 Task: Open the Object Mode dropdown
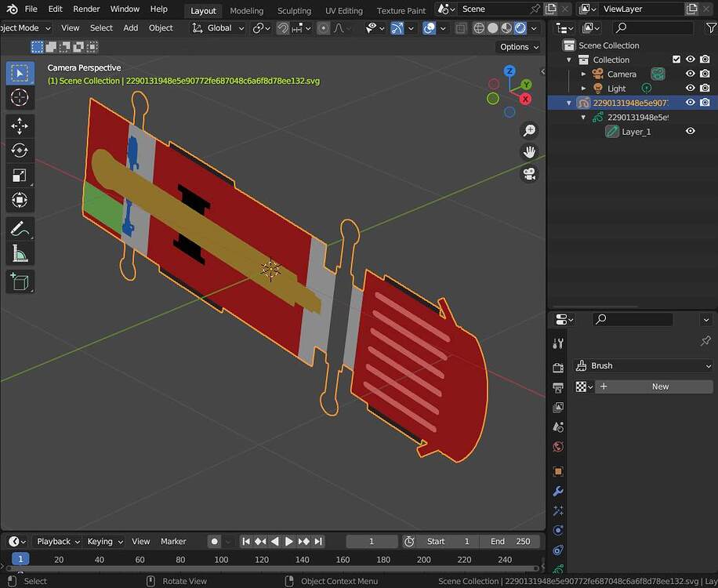pyautogui.click(x=26, y=28)
